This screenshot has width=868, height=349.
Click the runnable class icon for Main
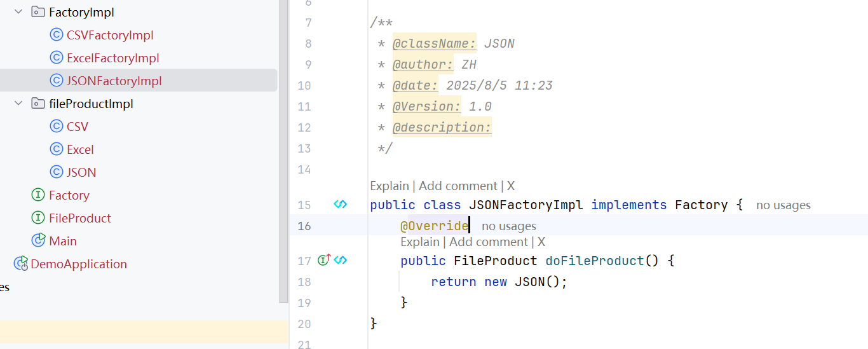(38, 241)
